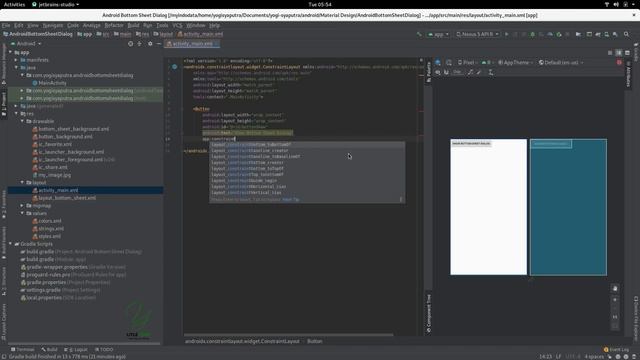Open the Build menu

pos(133,25)
